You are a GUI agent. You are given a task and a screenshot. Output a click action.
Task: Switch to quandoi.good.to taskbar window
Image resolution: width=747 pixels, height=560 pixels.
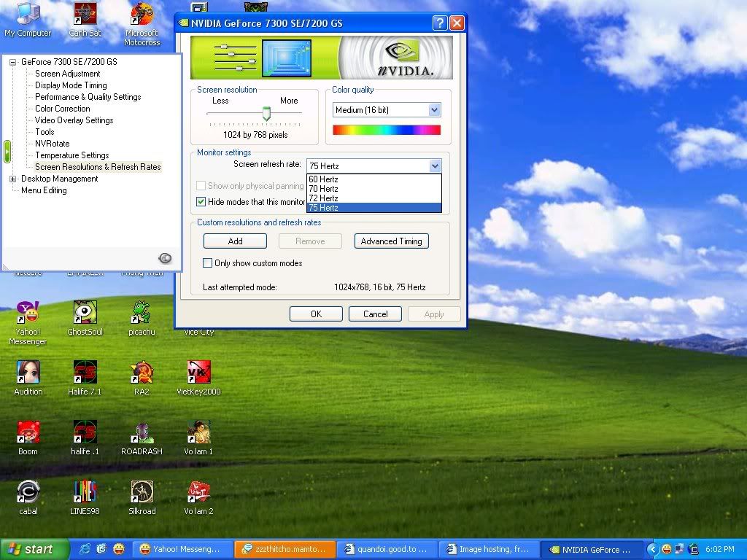[387, 549]
